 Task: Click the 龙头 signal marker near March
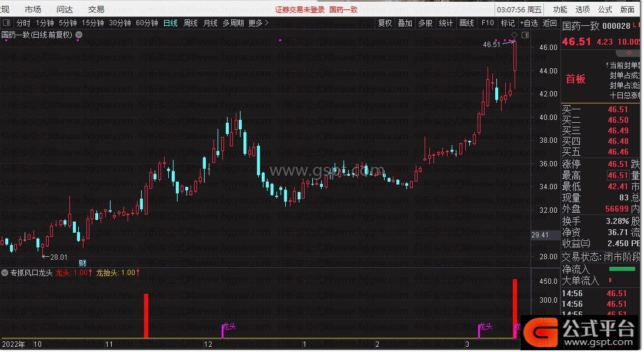[485, 327]
